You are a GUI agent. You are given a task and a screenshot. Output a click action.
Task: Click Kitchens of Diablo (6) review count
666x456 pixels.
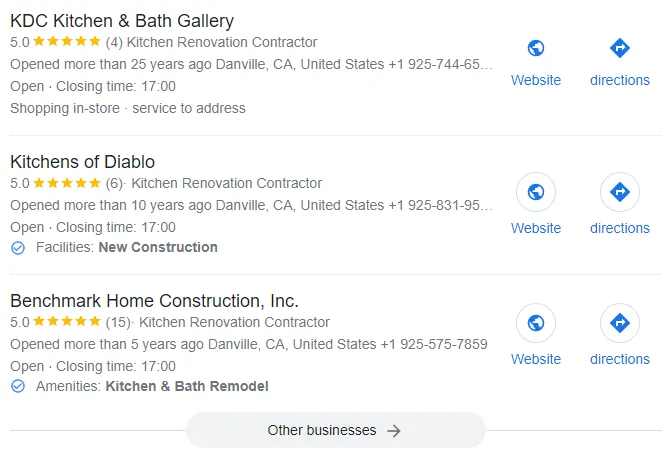click(115, 183)
